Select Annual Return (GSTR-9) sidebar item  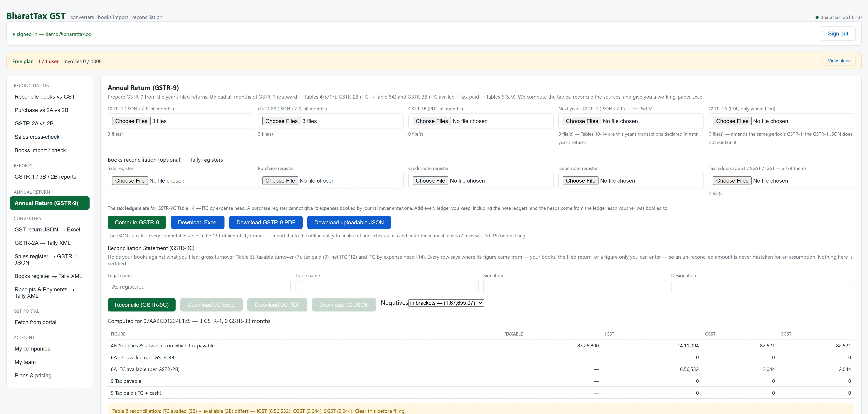pos(50,203)
